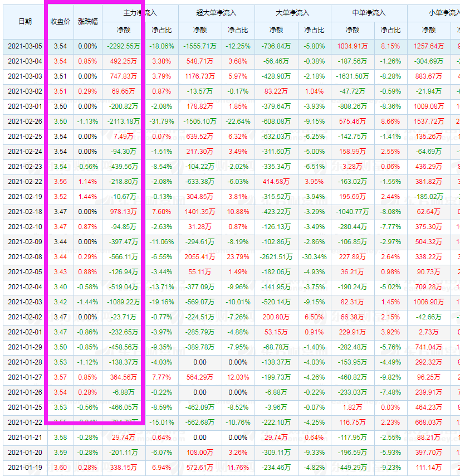This screenshot has height=476, width=460.
Task: Select the date 2021-02-02
Action: [x=25, y=317]
